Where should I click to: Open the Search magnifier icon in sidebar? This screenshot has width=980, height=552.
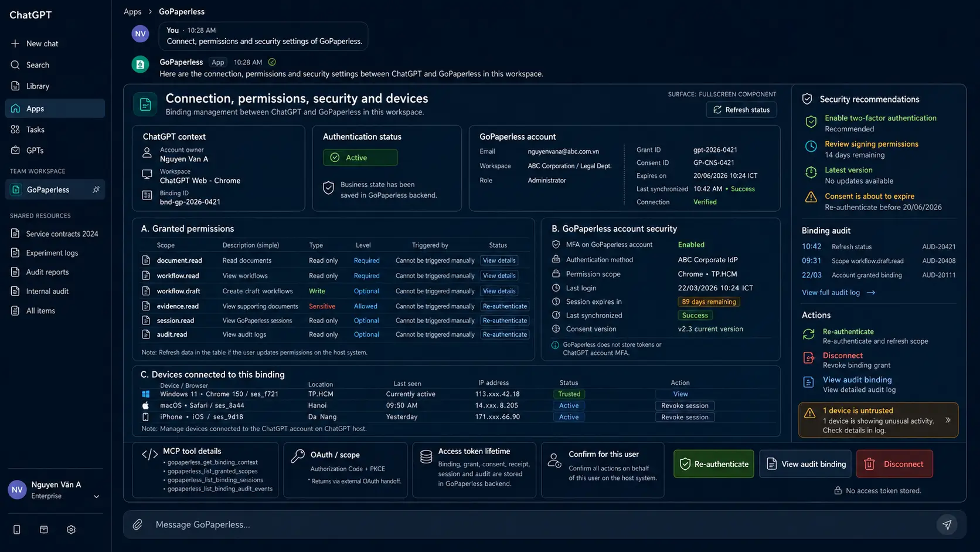tap(15, 65)
